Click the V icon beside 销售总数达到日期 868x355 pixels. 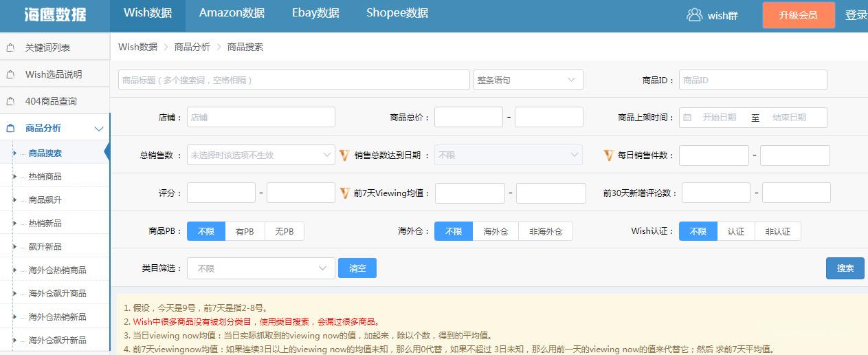(345, 155)
